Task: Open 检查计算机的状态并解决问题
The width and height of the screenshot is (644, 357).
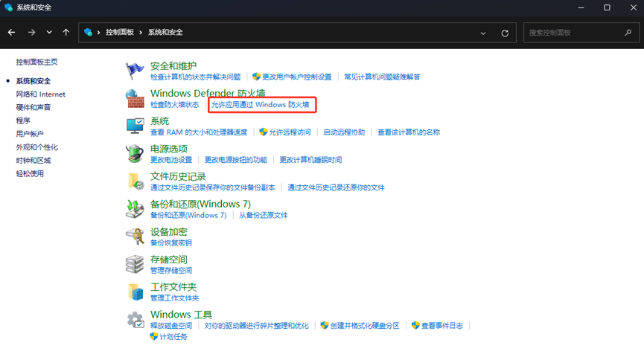Action: tap(196, 77)
